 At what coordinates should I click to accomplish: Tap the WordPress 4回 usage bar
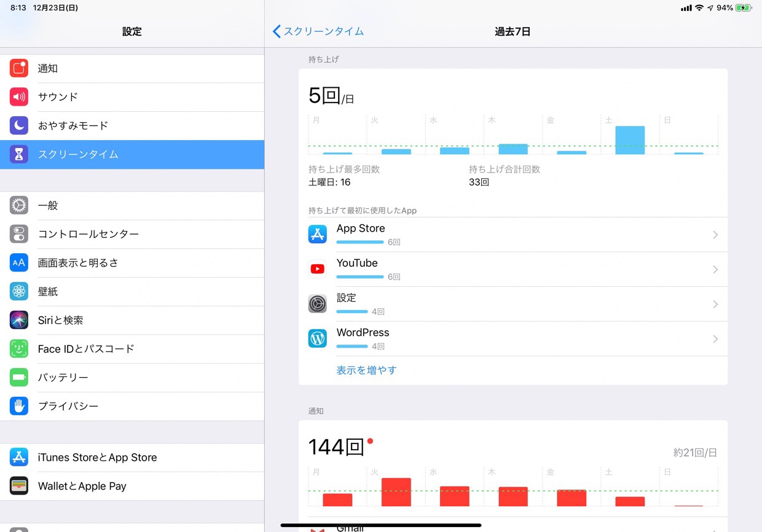pos(352,346)
